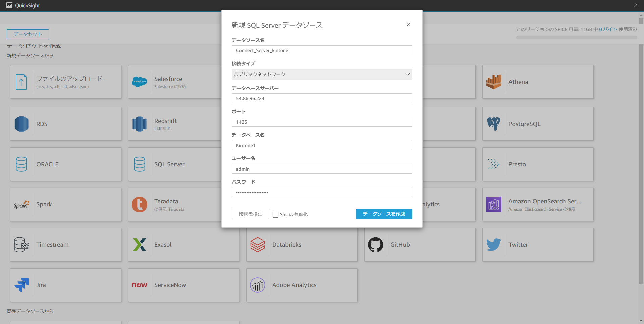Select the Jira card label
Image resolution: width=644 pixels, height=324 pixels.
pyautogui.click(x=41, y=285)
